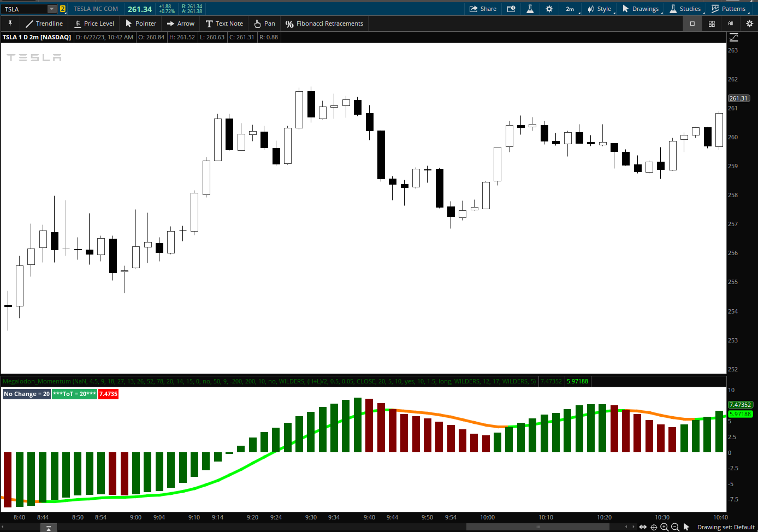Select the Text Note tool

pyautogui.click(x=224, y=23)
